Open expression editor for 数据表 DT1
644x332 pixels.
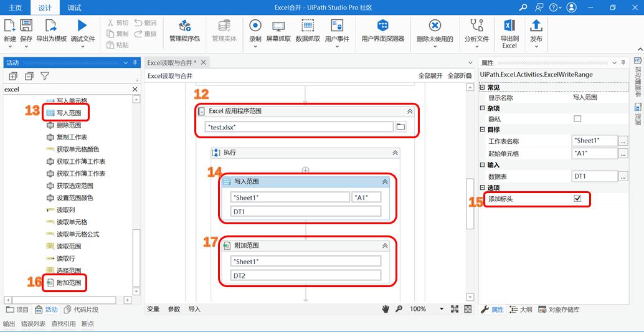pos(623,176)
